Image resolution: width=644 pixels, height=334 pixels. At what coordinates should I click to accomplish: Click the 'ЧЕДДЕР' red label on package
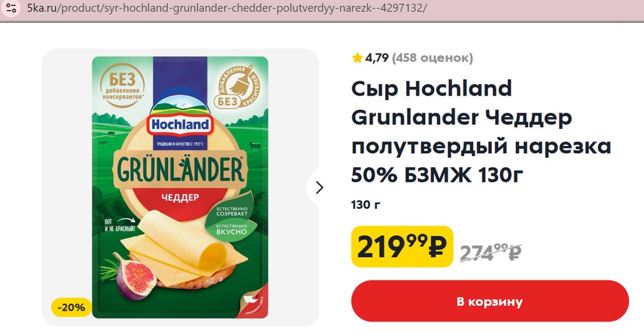(180, 198)
